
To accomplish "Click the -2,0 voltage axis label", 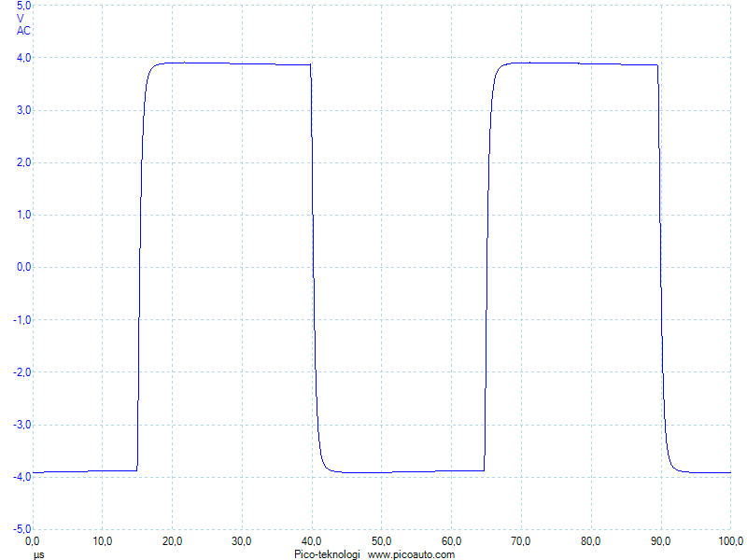I will pos(21,372).
